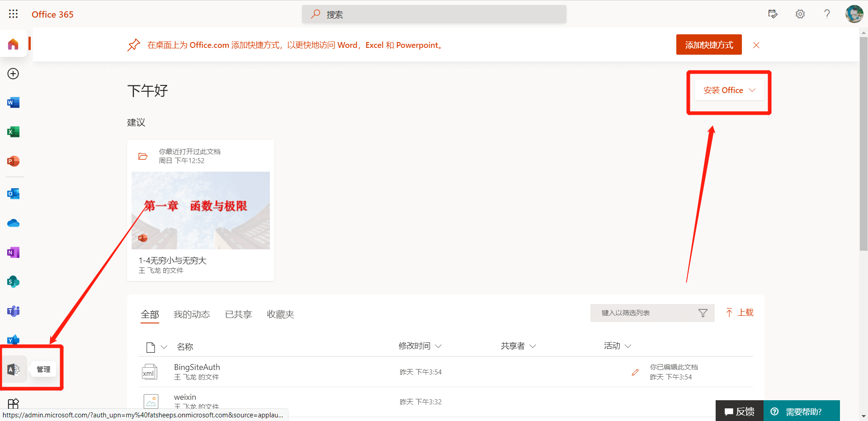The width and height of the screenshot is (868, 421).
Task: Open Word from the sidebar
Action: [x=13, y=103]
